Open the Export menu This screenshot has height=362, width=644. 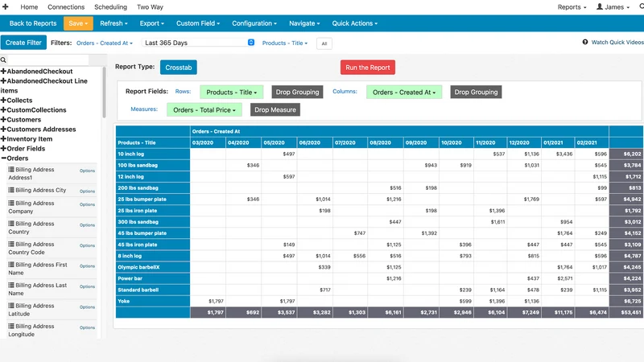[152, 23]
